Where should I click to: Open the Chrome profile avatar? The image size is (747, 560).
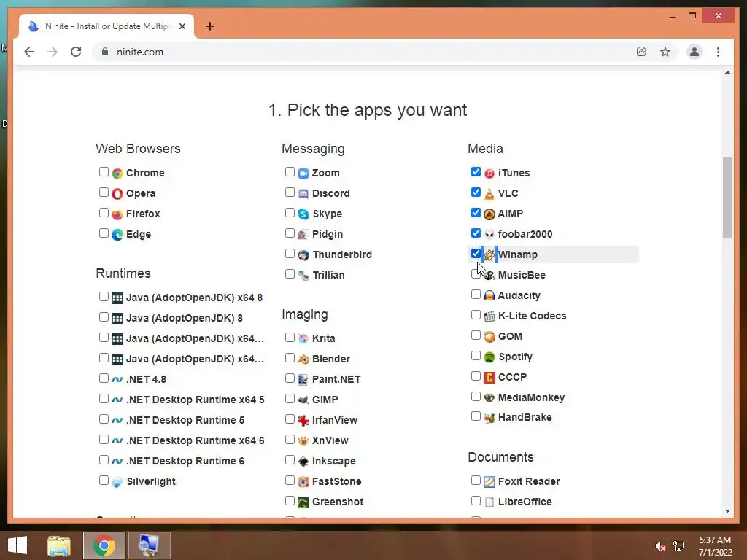(x=694, y=52)
